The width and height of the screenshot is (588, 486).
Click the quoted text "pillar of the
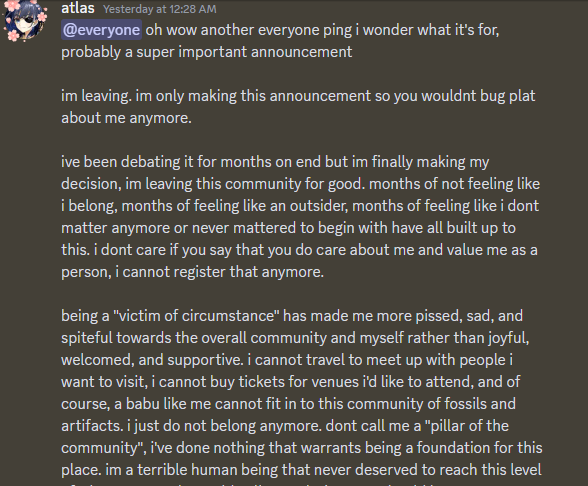pyautogui.click(x=466, y=426)
